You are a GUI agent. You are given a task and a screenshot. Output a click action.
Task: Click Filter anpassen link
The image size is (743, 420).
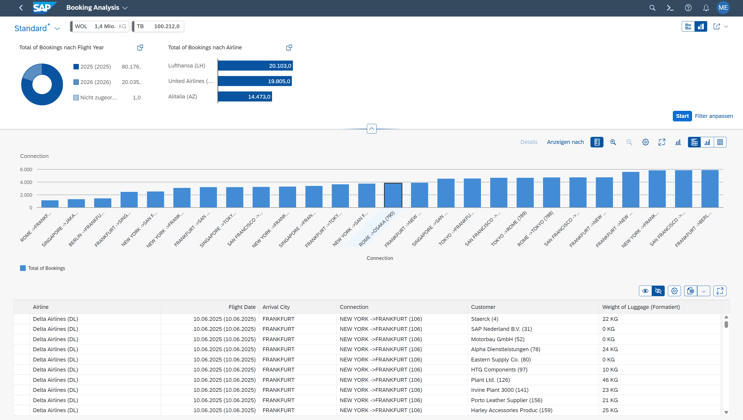click(713, 116)
